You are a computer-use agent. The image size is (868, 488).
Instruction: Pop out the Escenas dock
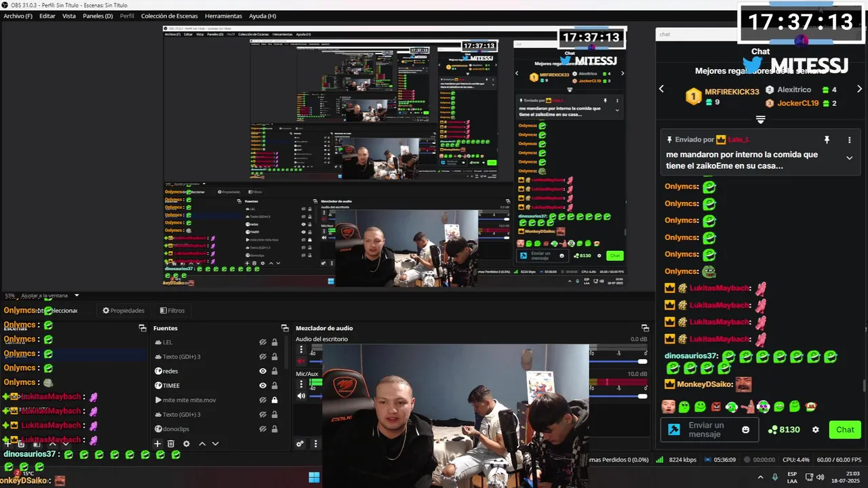click(x=142, y=328)
